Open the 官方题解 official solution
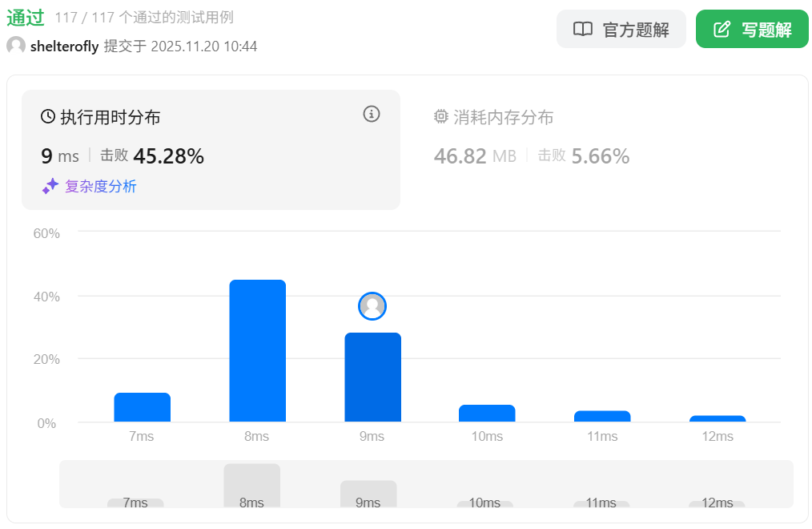 [621, 30]
